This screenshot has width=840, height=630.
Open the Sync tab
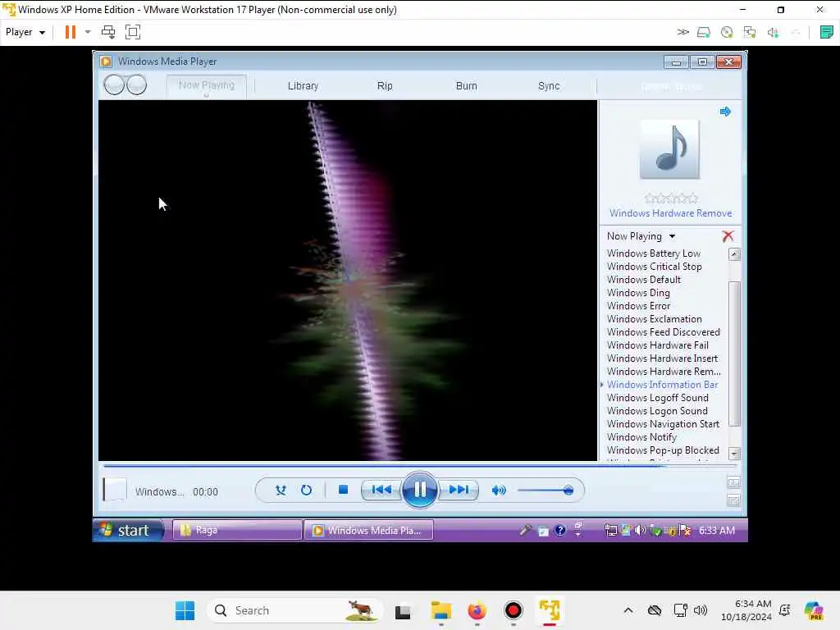[549, 85]
